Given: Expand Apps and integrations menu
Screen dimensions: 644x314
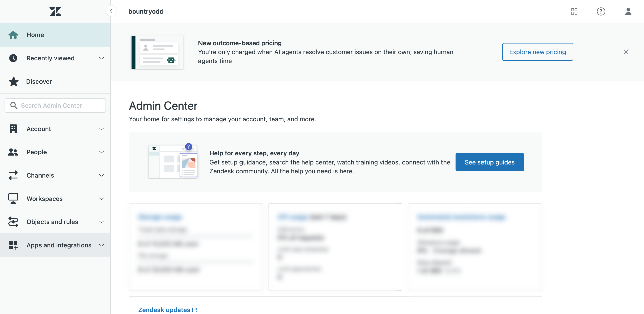Looking at the screenshot, I should tap(101, 245).
